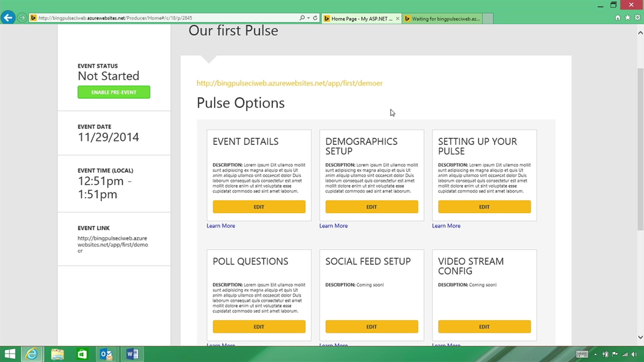Open Outlook from the taskbar

point(106,354)
